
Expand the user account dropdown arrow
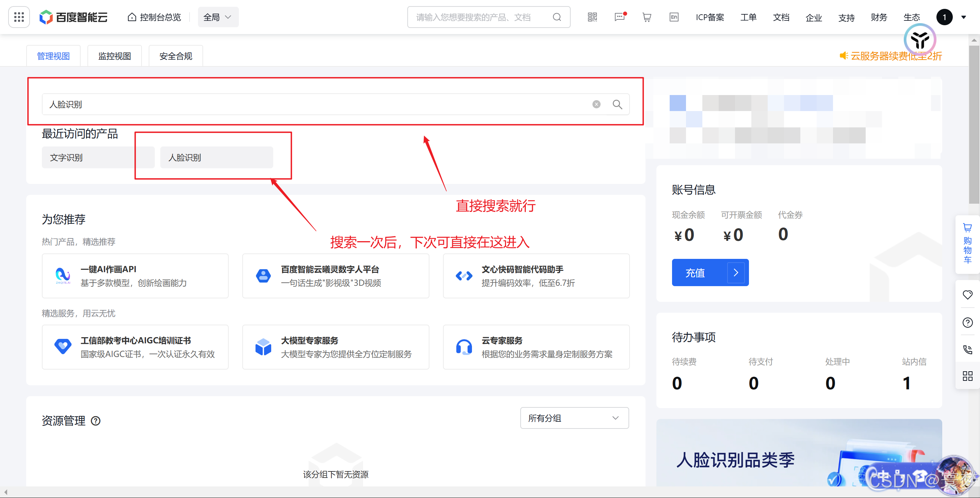964,17
